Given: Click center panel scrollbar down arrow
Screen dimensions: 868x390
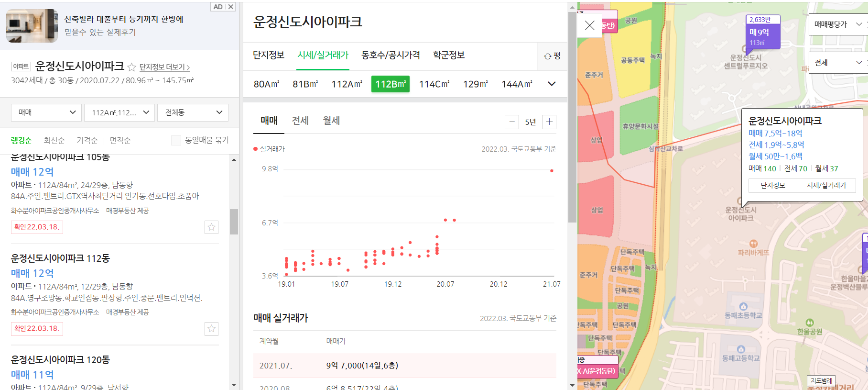Looking at the screenshot, I should point(572,385).
